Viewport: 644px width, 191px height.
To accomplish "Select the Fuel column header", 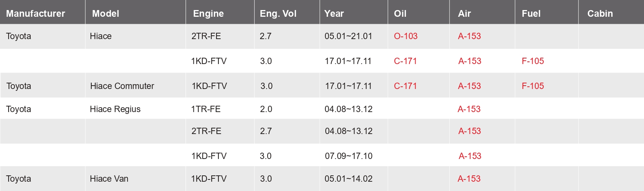I will (x=531, y=14).
